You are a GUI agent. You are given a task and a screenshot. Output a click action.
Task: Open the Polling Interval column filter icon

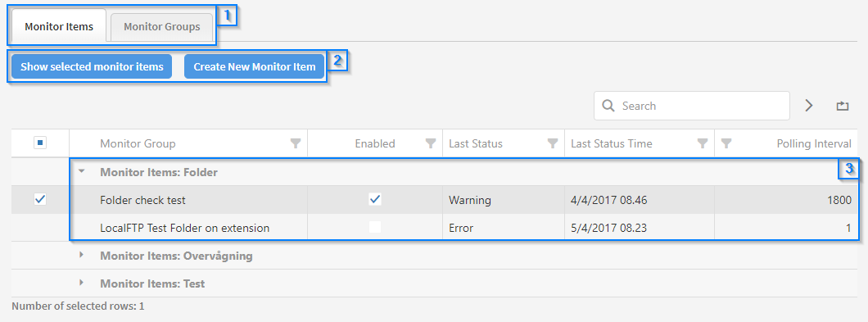(727, 143)
